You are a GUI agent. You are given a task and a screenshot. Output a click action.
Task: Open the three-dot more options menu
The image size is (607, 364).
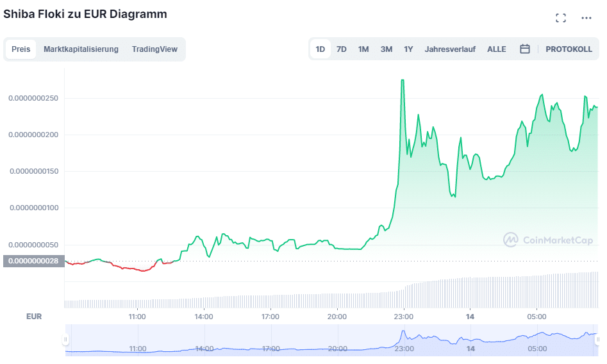click(x=586, y=18)
